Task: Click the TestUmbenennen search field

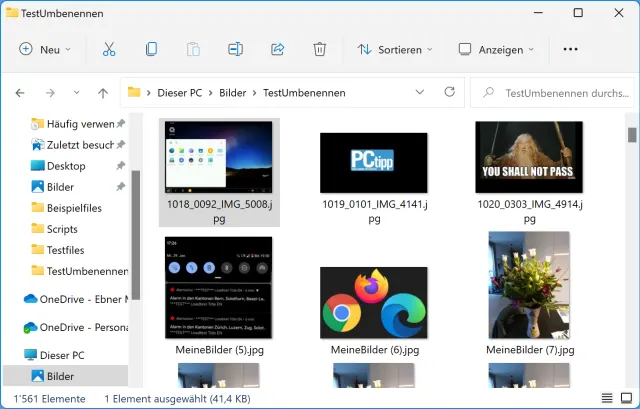Action: [552, 93]
